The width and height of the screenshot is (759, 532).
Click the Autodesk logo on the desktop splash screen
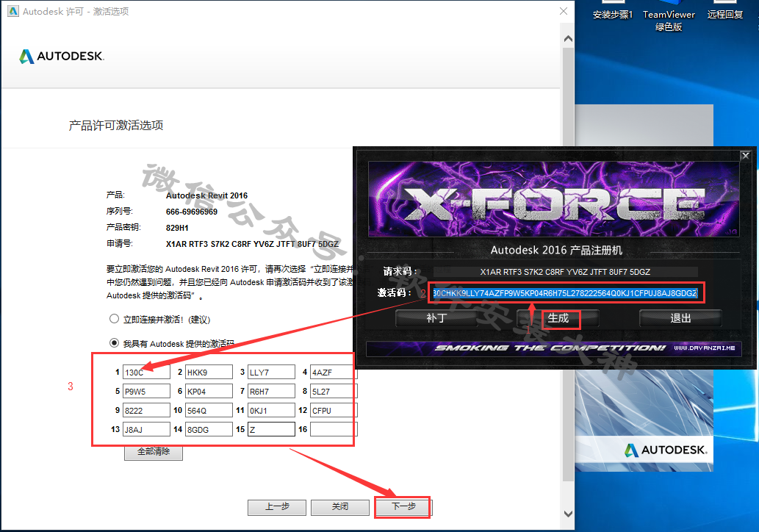click(x=666, y=450)
